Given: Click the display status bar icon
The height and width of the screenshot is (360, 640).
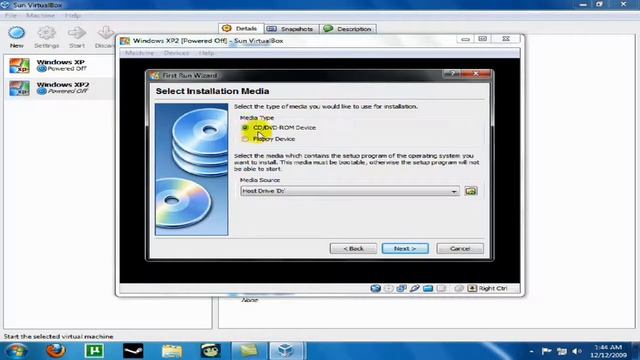Looking at the screenshot, I should 441,288.
